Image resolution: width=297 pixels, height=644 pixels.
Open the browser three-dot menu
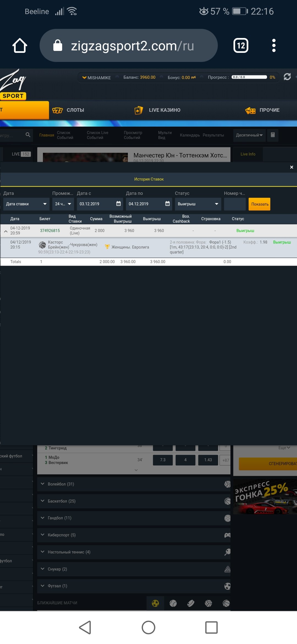[273, 45]
